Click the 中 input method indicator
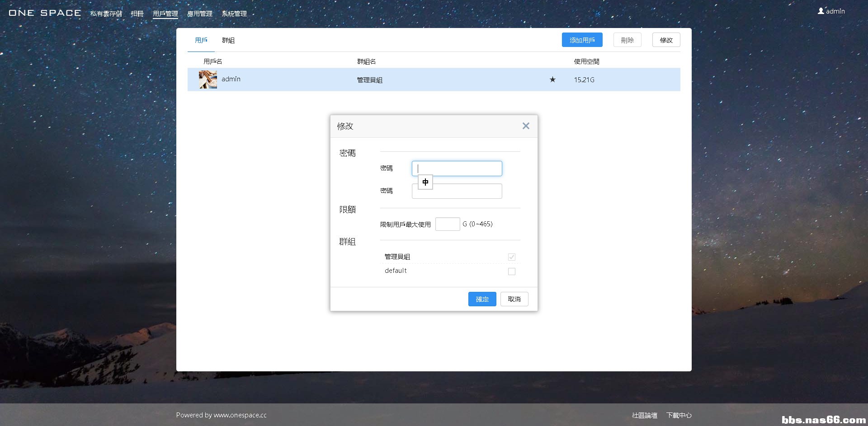The width and height of the screenshot is (868, 426). click(x=425, y=182)
